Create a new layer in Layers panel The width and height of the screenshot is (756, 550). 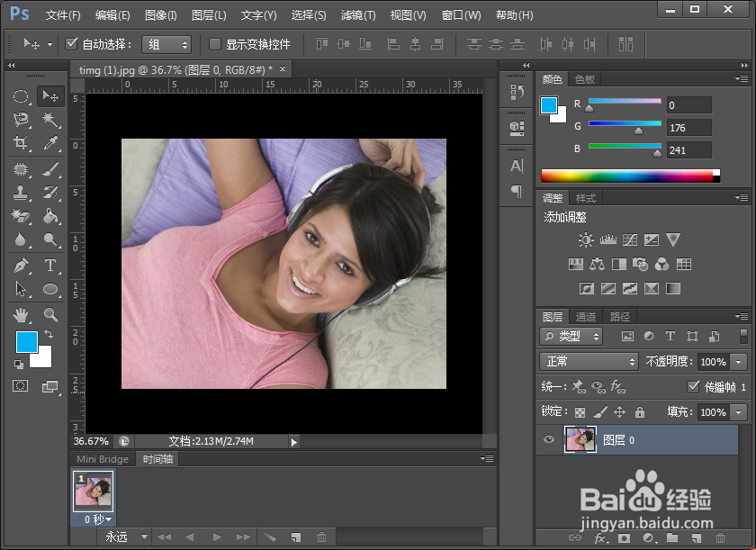coord(697,538)
